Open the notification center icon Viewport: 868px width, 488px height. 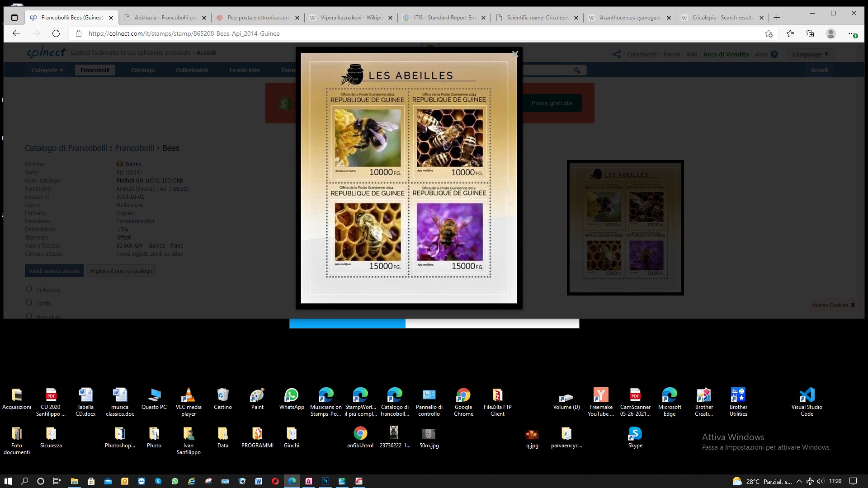[853, 481]
